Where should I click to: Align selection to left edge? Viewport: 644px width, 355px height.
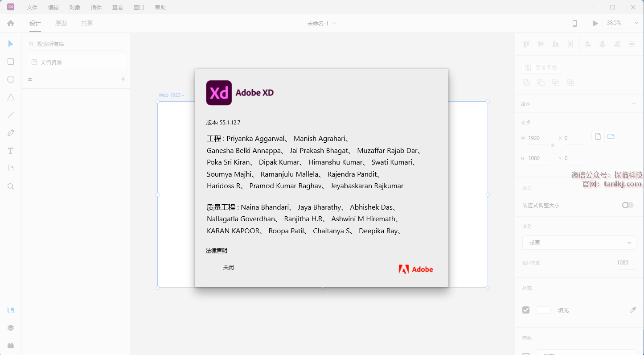click(x=588, y=44)
